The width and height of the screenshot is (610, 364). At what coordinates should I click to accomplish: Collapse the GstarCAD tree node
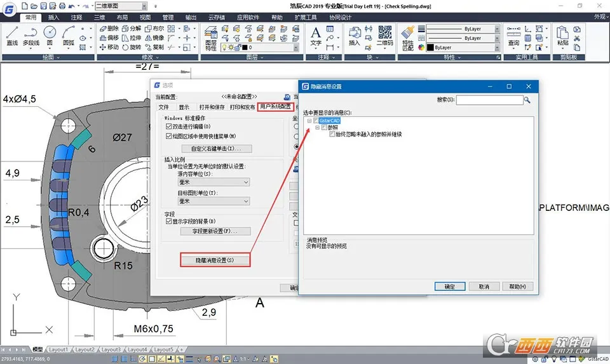(x=309, y=120)
